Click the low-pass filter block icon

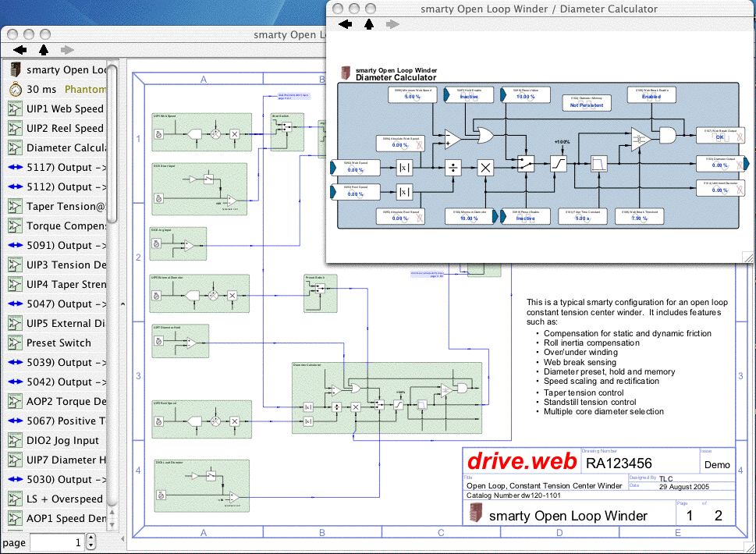(600, 164)
